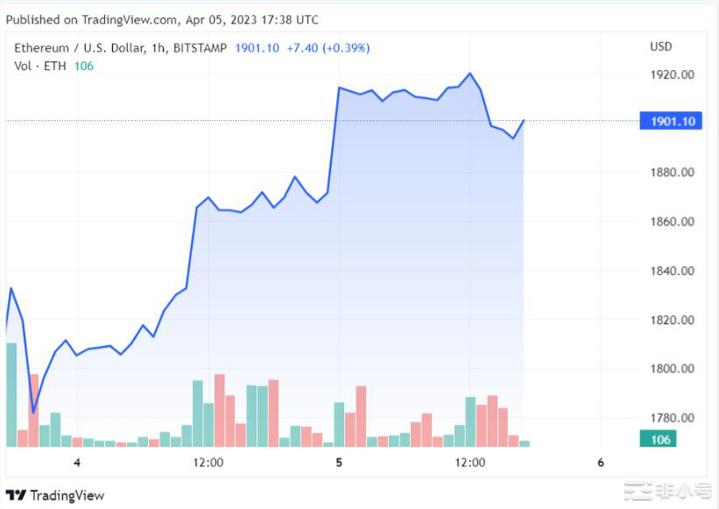Screen dimensions: 719x509
Task: Select the Vol · ETH indicator label
Action: tap(40, 66)
